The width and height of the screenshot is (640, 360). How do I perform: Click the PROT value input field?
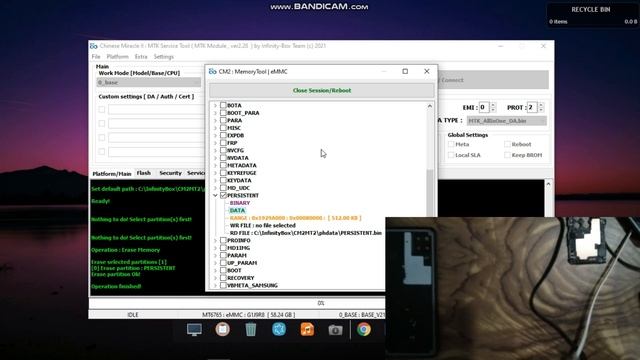(532, 107)
